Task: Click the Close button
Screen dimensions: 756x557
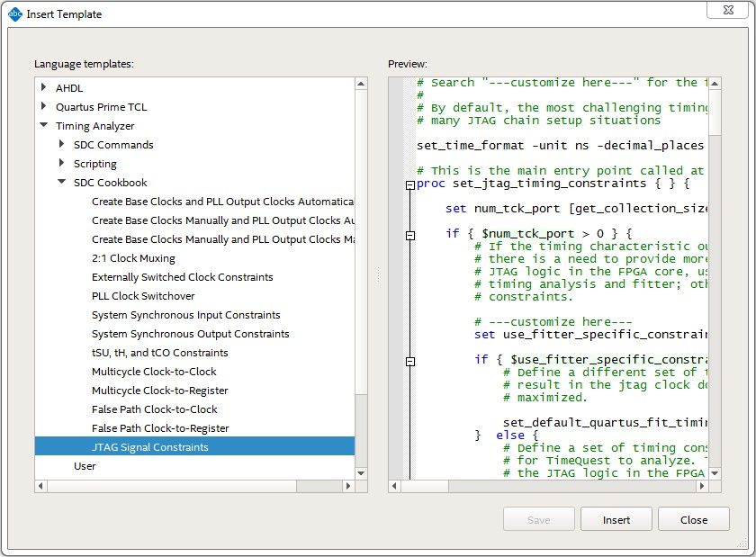Action: 693,518
